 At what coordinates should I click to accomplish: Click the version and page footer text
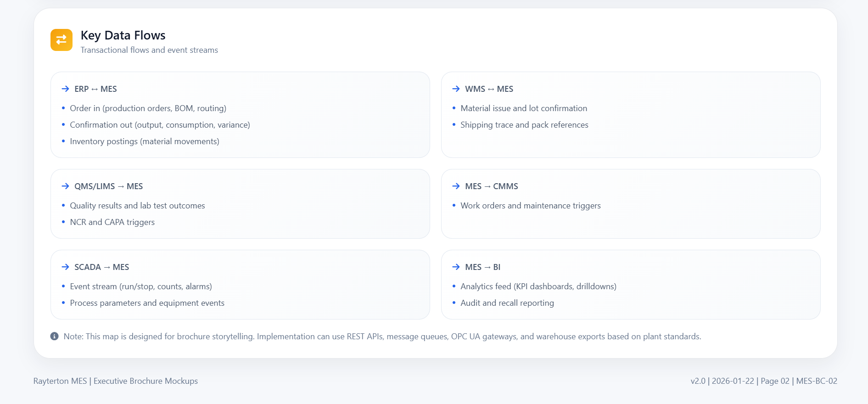pos(763,381)
